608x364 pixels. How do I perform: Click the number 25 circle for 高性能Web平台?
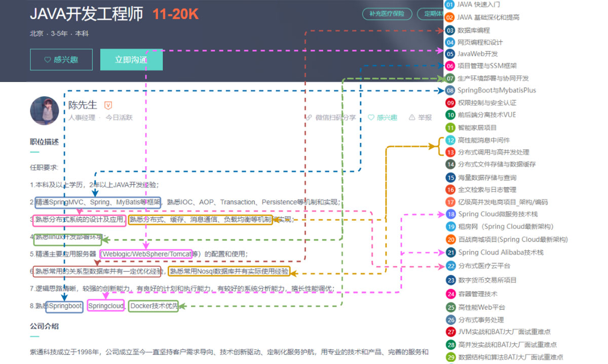coord(451,307)
